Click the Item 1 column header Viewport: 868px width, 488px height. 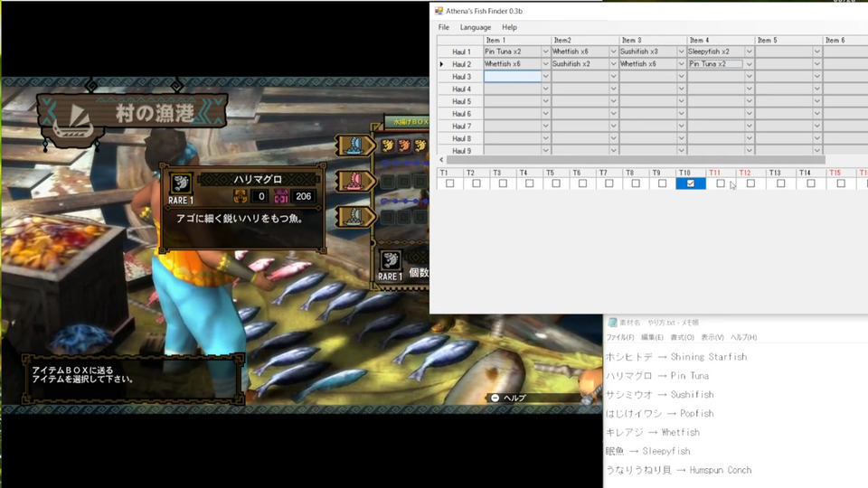click(517, 40)
